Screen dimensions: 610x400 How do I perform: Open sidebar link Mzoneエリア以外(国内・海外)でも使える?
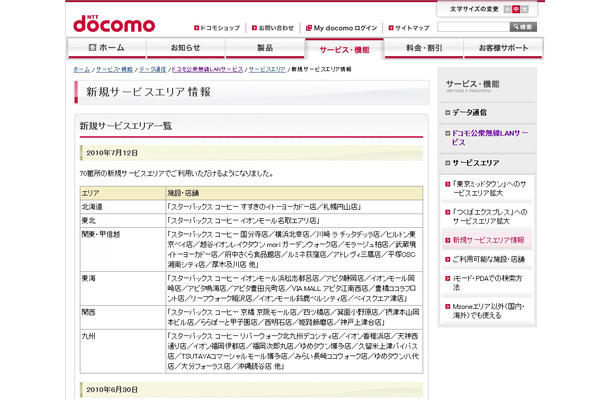[x=489, y=311]
